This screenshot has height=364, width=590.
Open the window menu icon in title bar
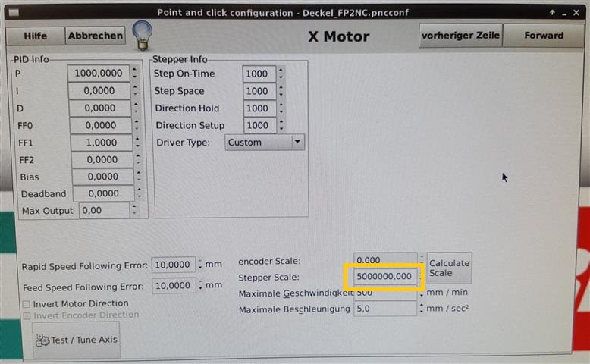(x=14, y=13)
